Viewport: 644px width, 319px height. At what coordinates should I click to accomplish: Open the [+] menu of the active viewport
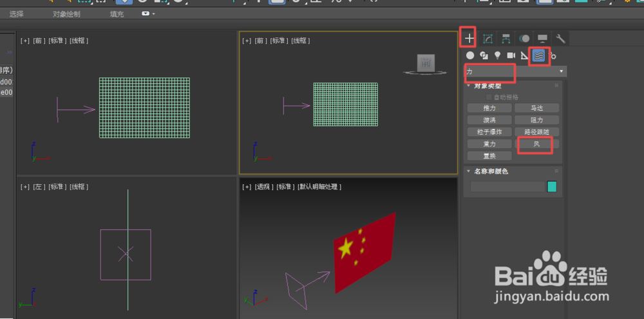click(247, 41)
